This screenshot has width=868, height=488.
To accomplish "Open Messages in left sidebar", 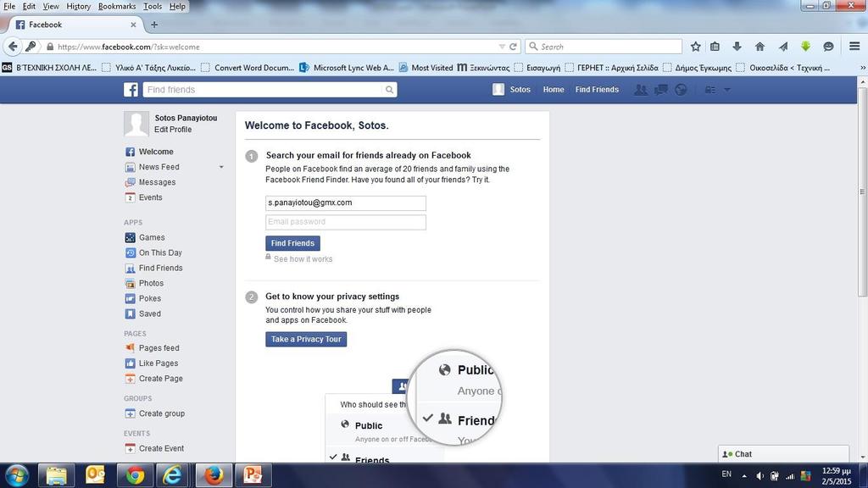I will point(157,182).
